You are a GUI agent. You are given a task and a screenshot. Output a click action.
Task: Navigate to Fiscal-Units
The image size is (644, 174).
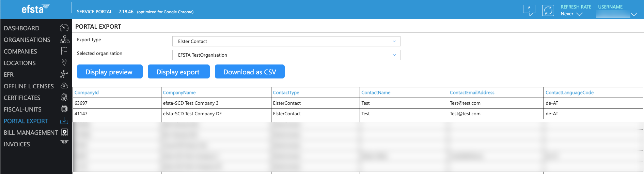coord(22,110)
